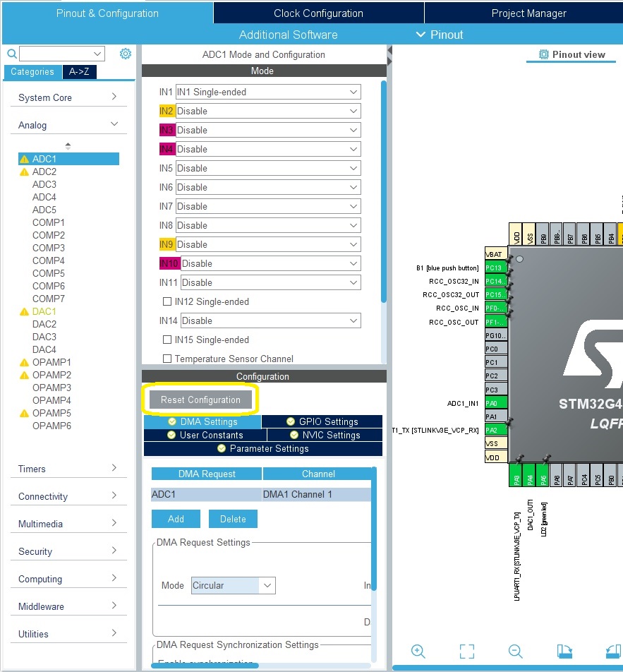
Task: Click the Reset Configuration button
Action: click(200, 399)
